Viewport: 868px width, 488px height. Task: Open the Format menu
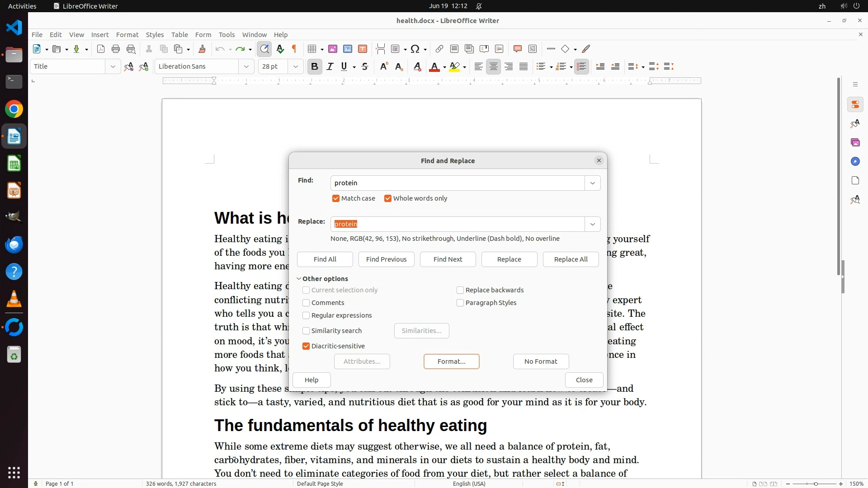(x=127, y=34)
